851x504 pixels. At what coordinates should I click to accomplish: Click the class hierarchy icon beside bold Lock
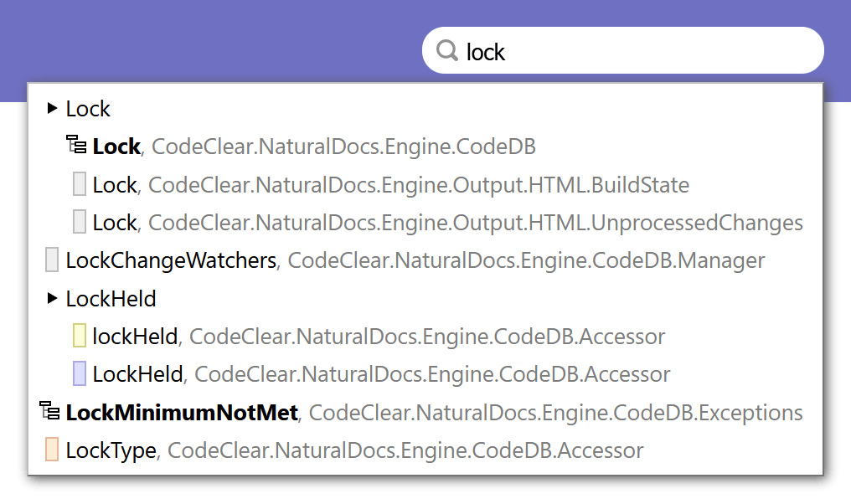76,145
